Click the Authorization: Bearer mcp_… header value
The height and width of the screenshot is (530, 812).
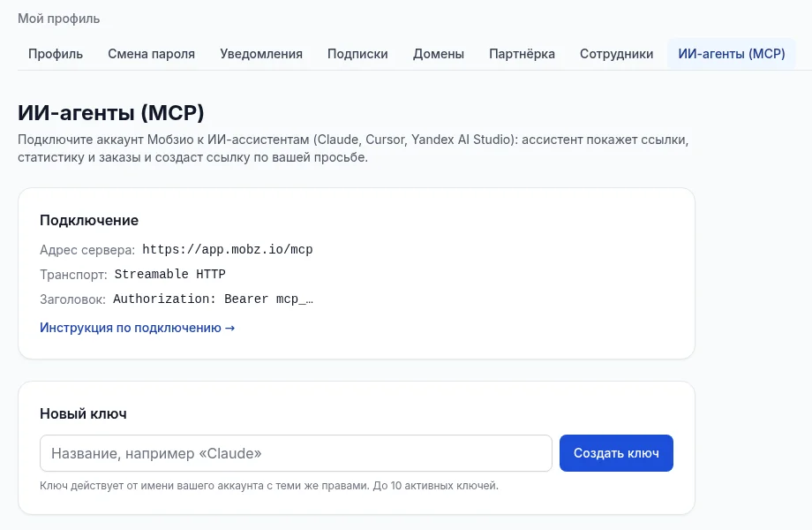[213, 299]
